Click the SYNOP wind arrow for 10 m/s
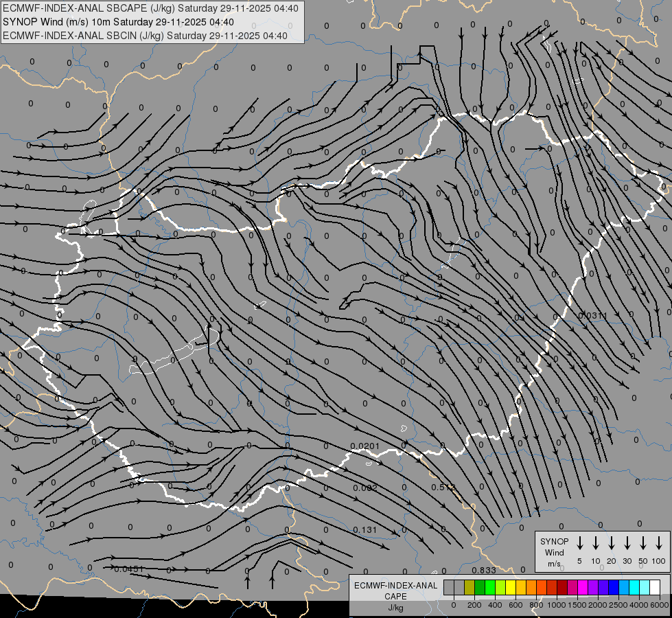The image size is (672, 618). point(595,542)
